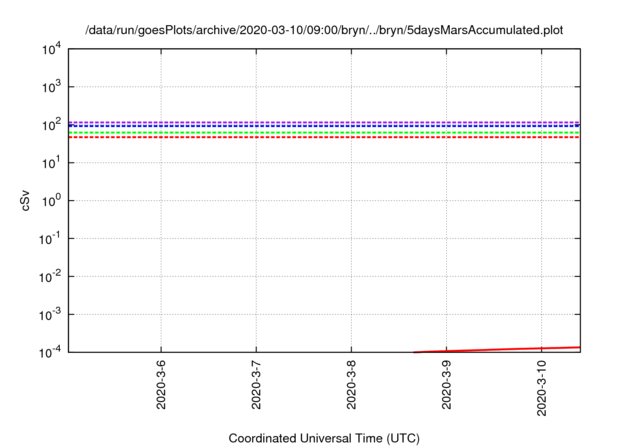The height and width of the screenshot is (448, 640).
Task: Click the solid red accumulated dose curve
Action: (x=497, y=349)
